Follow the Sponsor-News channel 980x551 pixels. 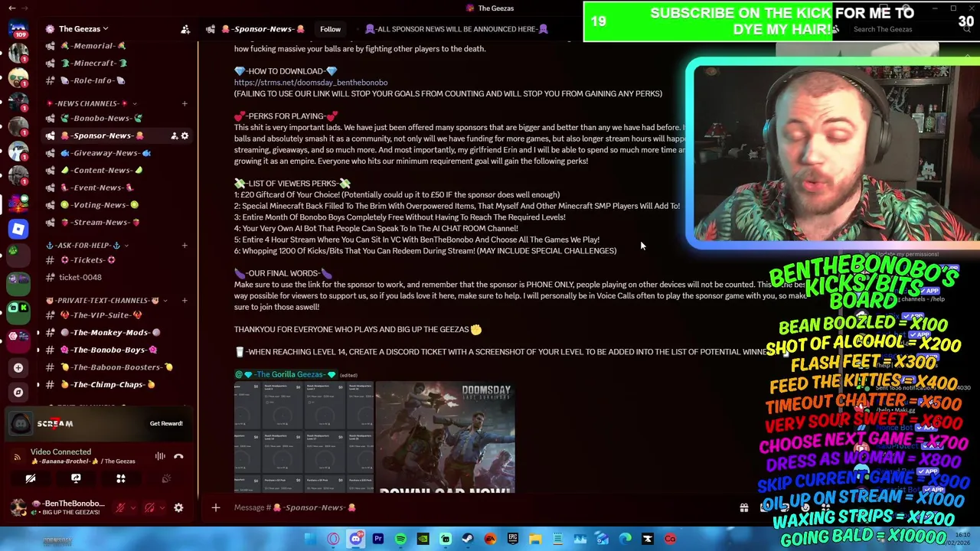330,29
